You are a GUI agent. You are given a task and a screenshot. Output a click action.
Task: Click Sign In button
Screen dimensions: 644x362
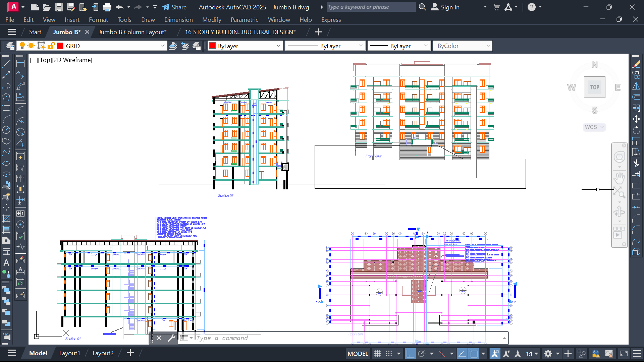(445, 7)
